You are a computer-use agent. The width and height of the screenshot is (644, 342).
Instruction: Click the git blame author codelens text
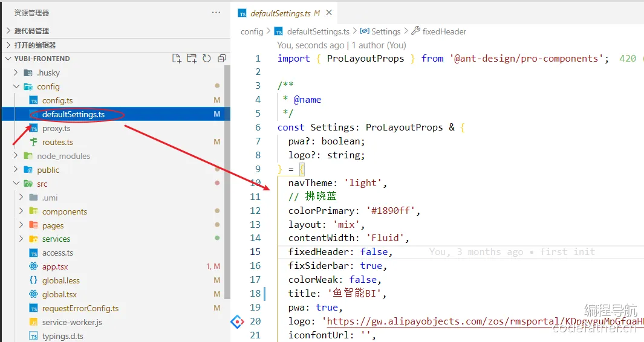(x=341, y=45)
